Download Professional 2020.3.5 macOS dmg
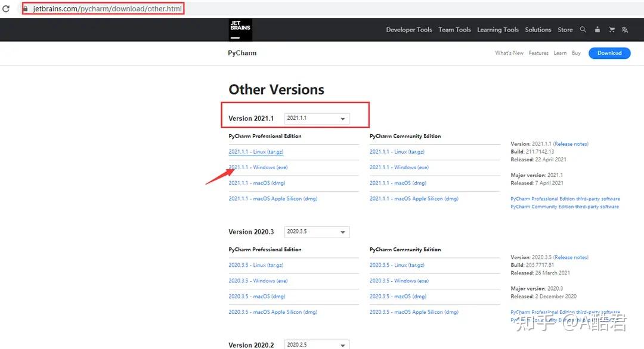The image size is (644, 349). (256, 296)
